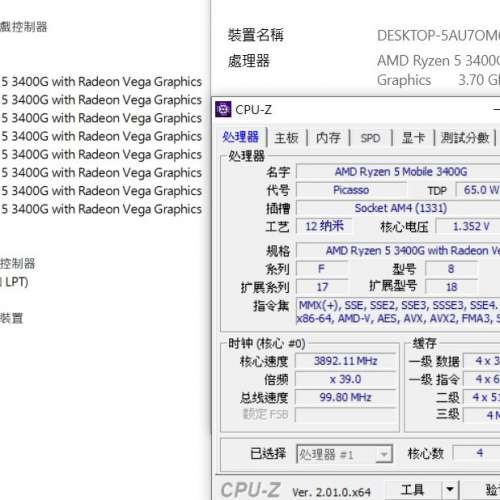Viewport: 500px width, 500px height.
Task: Select the SPD tab in CPU-Z
Action: pos(370,138)
